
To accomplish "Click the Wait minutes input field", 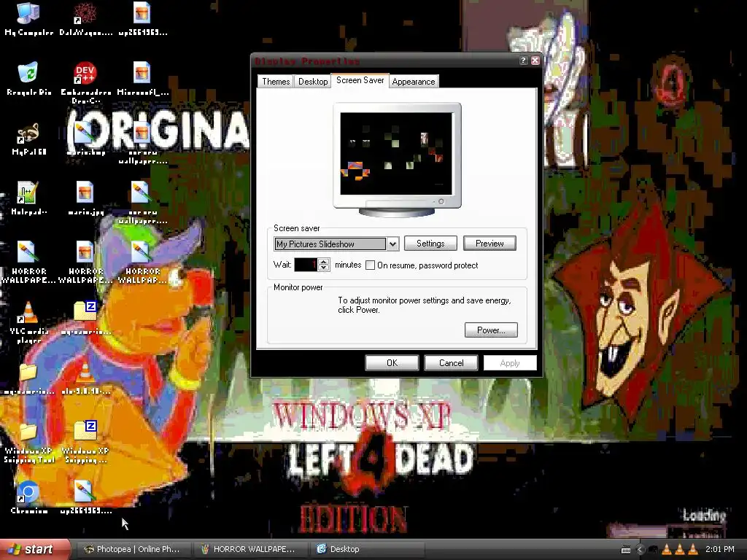I will [306, 265].
